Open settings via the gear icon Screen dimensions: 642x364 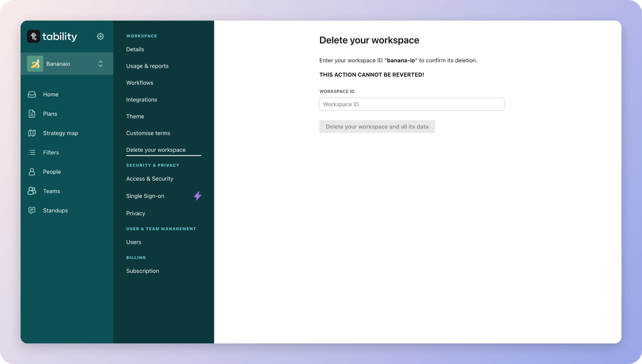tap(100, 36)
